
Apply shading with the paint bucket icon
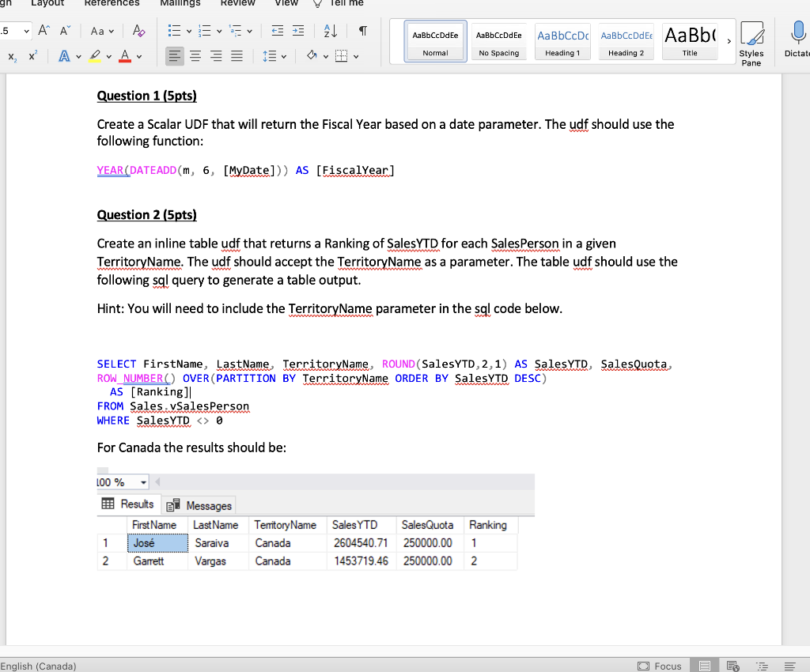pos(312,55)
